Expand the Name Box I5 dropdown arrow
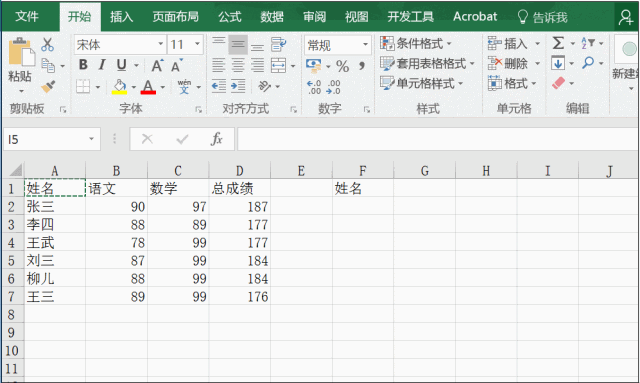The image size is (640, 383). [x=91, y=139]
